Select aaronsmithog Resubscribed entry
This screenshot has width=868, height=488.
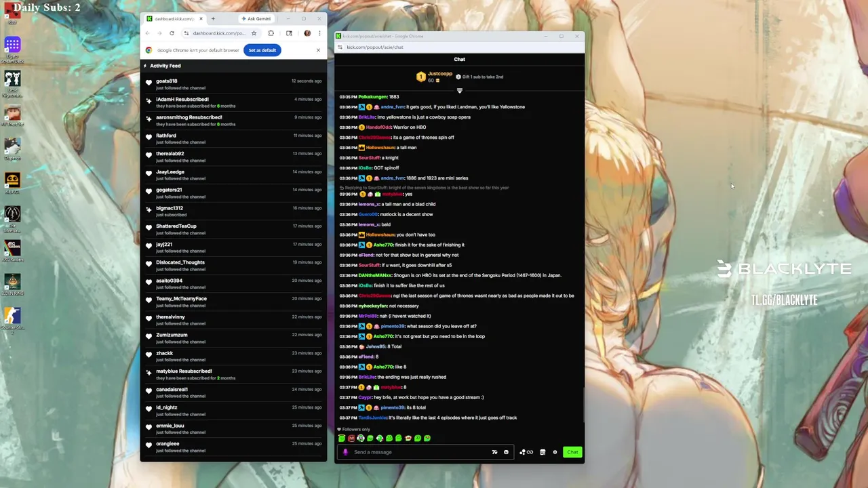[x=233, y=121]
